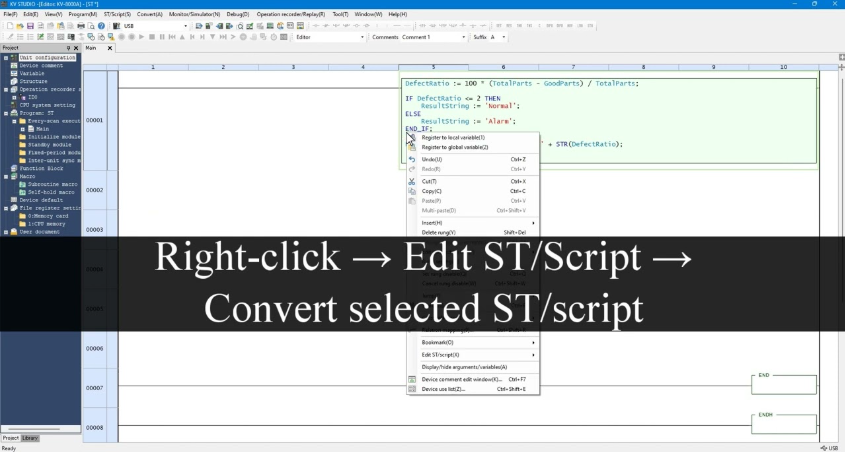The height and width of the screenshot is (452, 845).
Task: Expand the Main program tree node
Action: click(24, 128)
